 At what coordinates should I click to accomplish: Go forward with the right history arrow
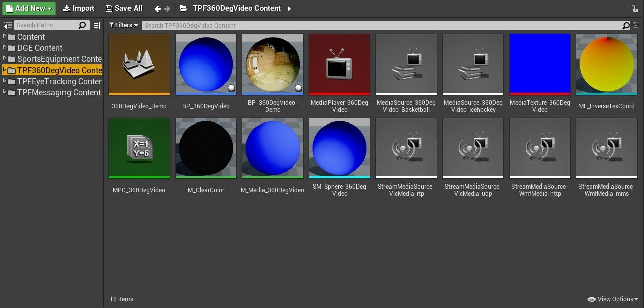(x=167, y=9)
